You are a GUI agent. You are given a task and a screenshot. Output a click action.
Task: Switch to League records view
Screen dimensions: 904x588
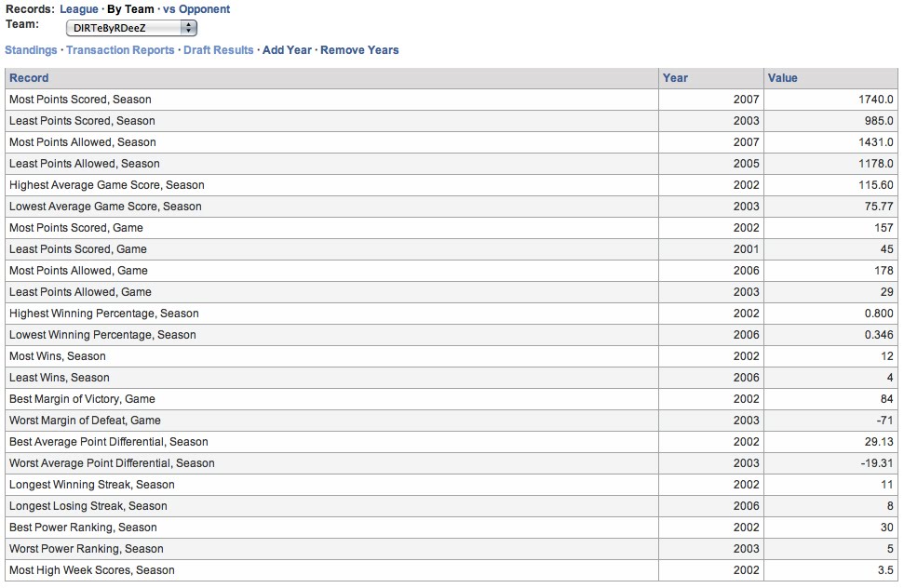tap(78, 9)
